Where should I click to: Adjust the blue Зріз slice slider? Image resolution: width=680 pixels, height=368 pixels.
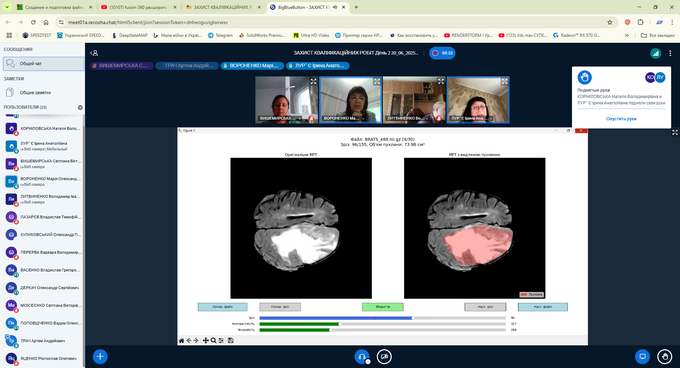tap(382, 318)
